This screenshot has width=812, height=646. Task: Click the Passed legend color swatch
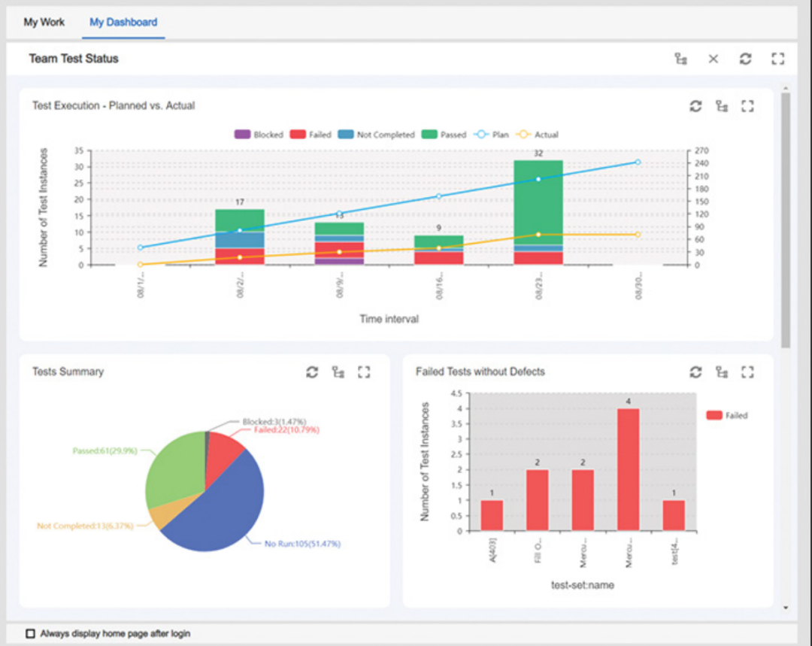click(429, 135)
